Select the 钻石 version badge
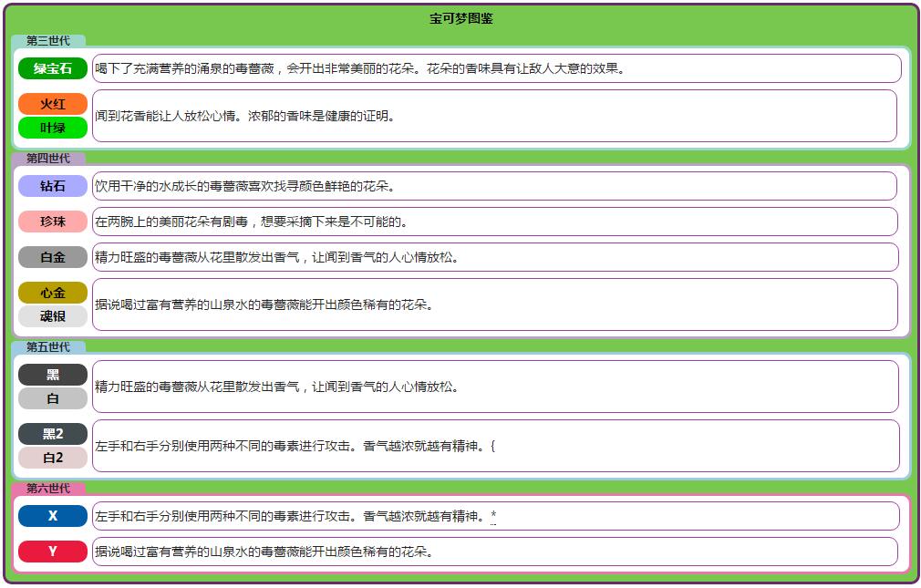Viewport: 921px width, 588px height. tap(53, 186)
